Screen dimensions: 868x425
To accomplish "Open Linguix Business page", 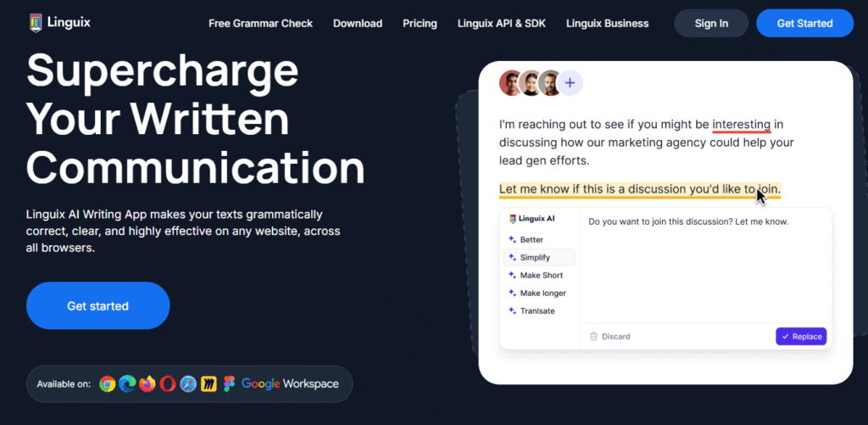I will (x=607, y=23).
